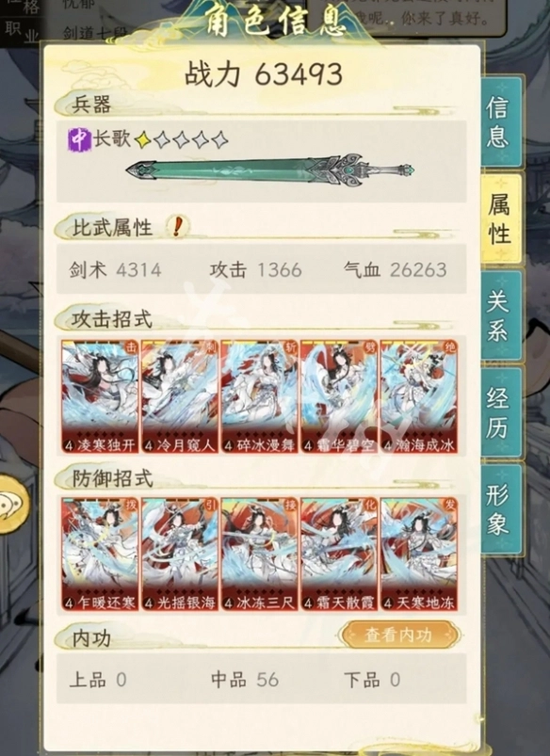
Task: Open the 乍暖还寒 defense skill card
Action: (100, 555)
